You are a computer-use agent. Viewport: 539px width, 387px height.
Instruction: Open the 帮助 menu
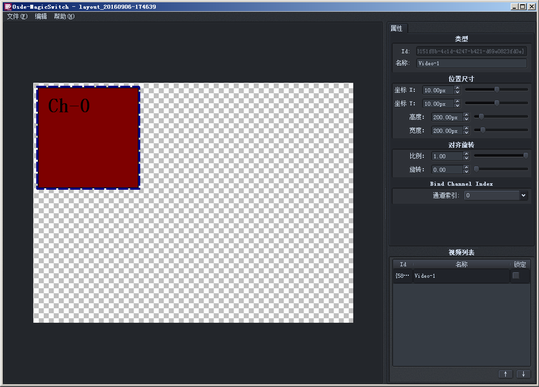pos(64,16)
